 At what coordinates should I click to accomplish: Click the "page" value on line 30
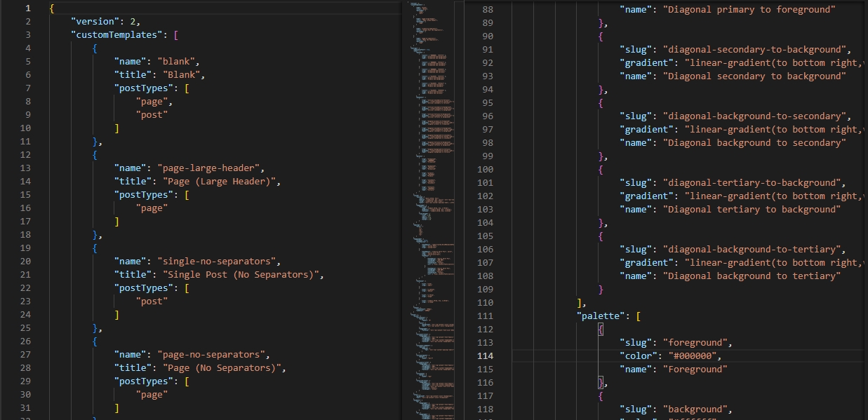pos(152,394)
